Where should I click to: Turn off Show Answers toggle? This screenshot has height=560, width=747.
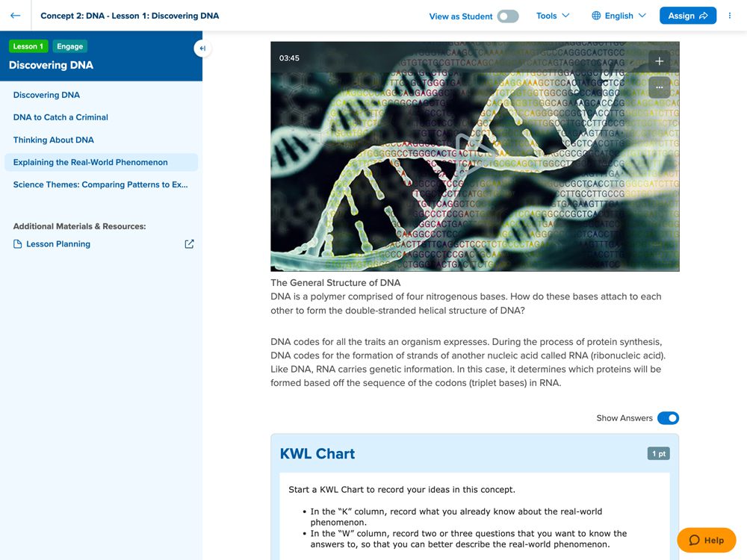668,418
